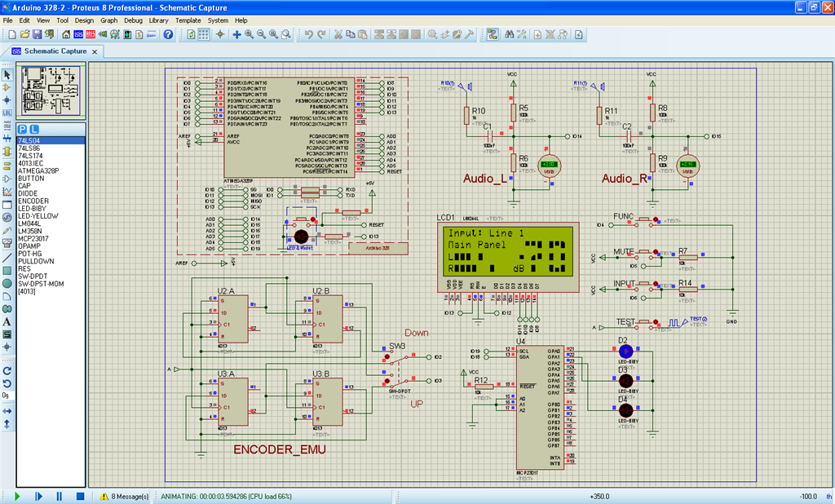This screenshot has width=835, height=504.
Task: Select the 2D Graphics Circle tool
Action: click(7, 284)
